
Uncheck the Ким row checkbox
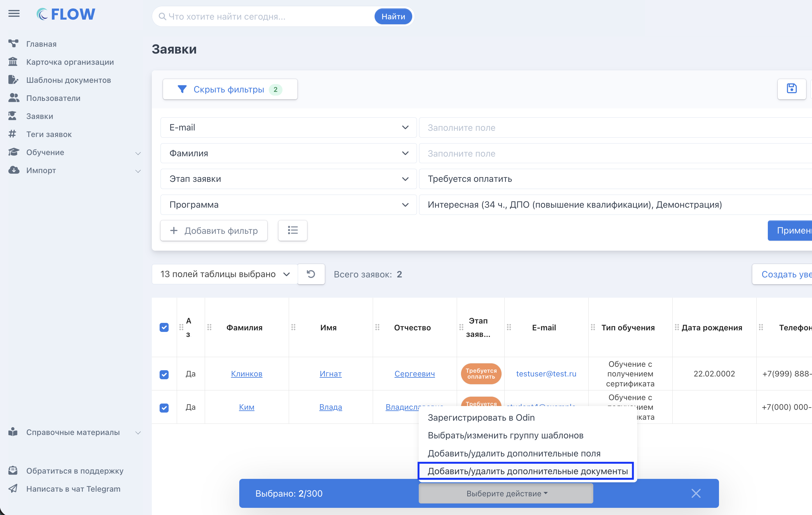pyautogui.click(x=164, y=408)
